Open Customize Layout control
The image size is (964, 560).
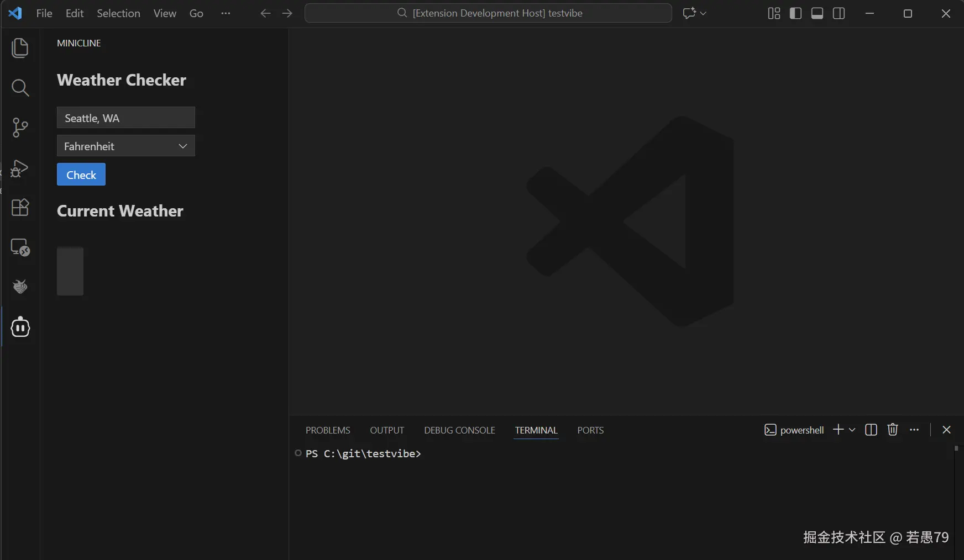(774, 13)
